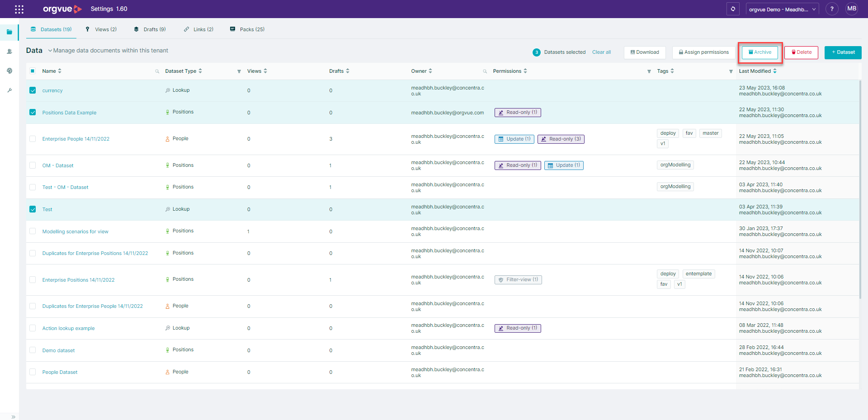
Task: Check the OM - Dataset checkbox
Action: click(33, 165)
